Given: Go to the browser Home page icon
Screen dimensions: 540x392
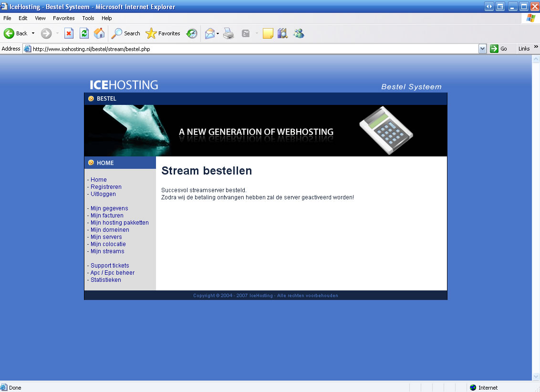Looking at the screenshot, I should pyautogui.click(x=99, y=33).
